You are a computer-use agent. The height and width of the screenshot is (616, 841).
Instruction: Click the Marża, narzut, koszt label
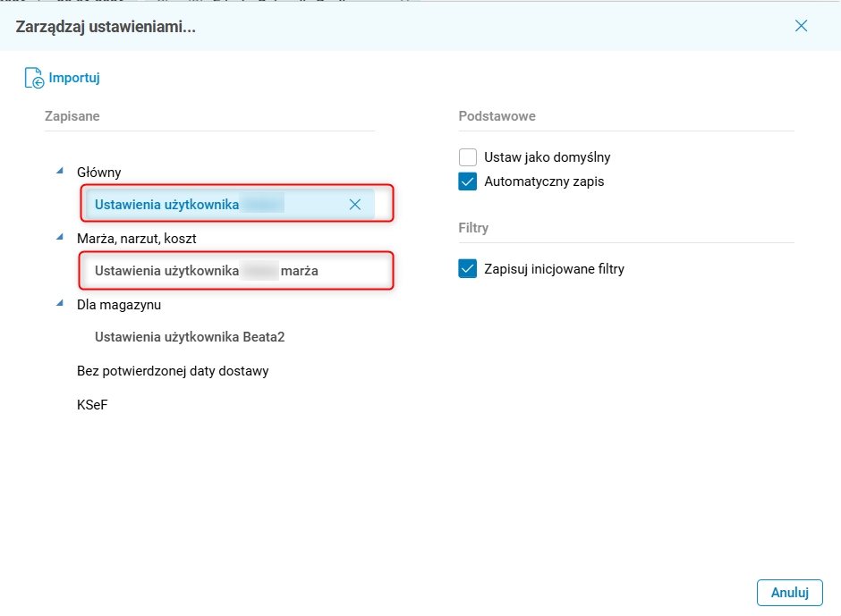tap(136, 239)
